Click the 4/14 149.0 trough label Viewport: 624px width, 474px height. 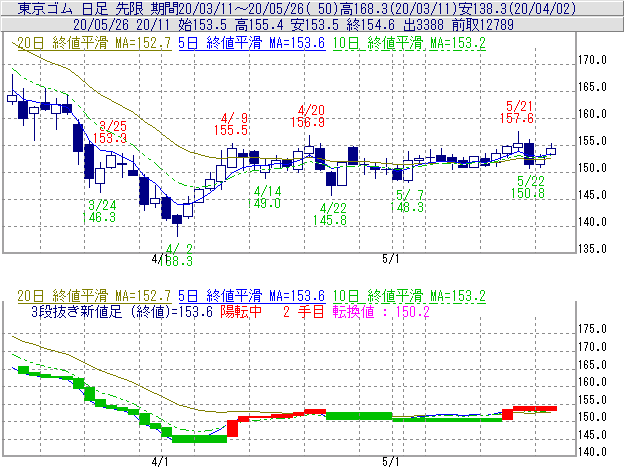click(264, 197)
